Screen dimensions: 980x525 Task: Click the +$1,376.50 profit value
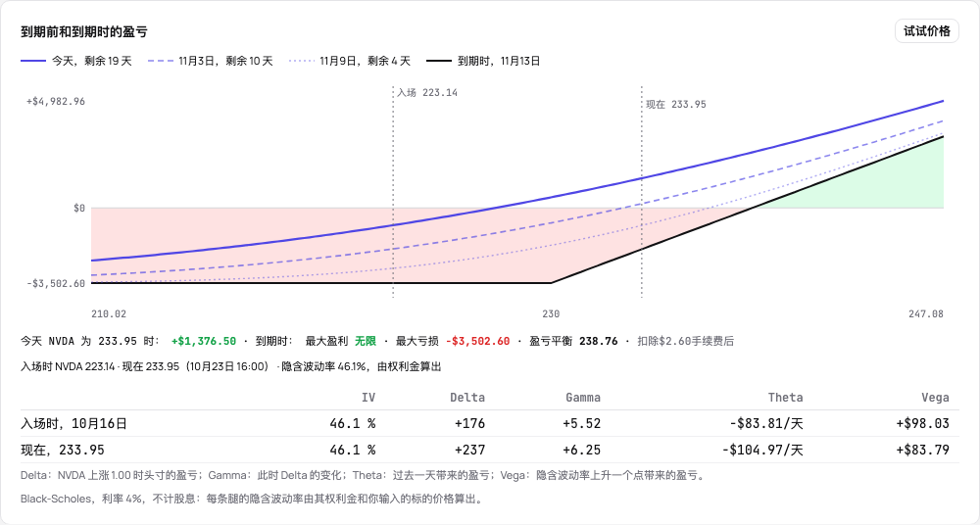coord(204,341)
